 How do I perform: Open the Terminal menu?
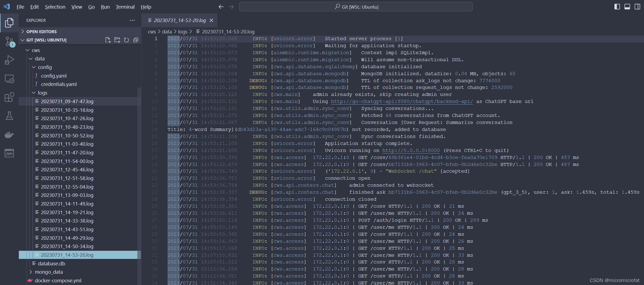pos(125,7)
